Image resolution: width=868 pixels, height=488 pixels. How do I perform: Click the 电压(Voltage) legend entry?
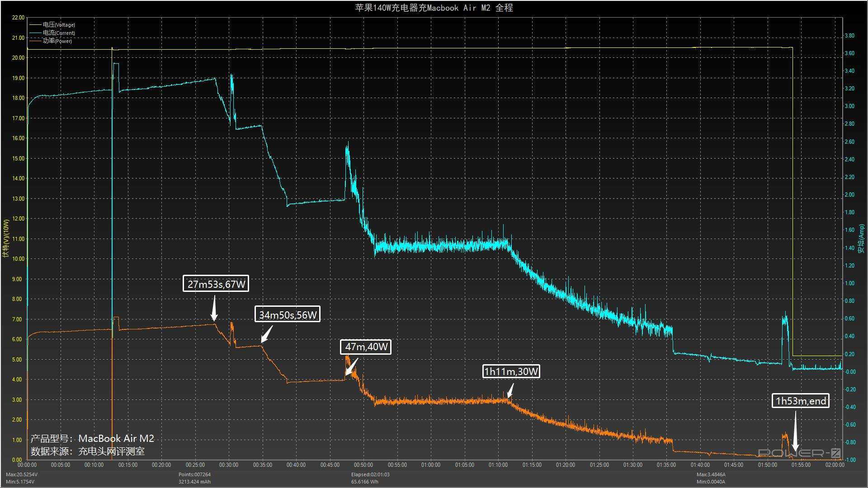click(59, 25)
